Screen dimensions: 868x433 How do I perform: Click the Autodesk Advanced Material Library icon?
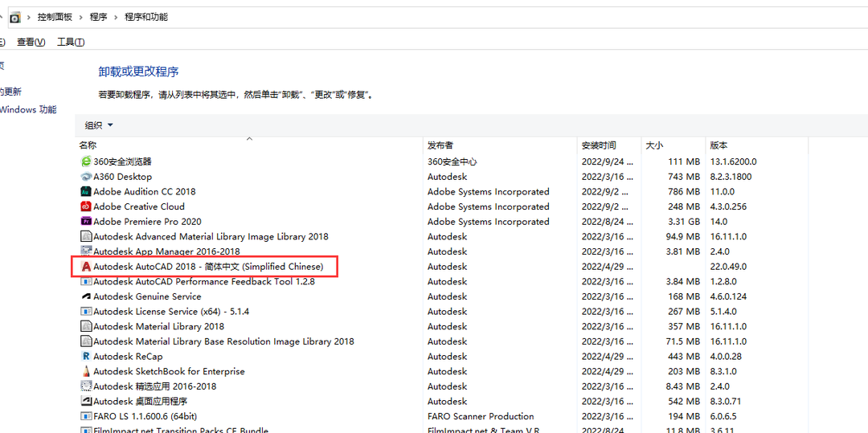click(x=86, y=237)
